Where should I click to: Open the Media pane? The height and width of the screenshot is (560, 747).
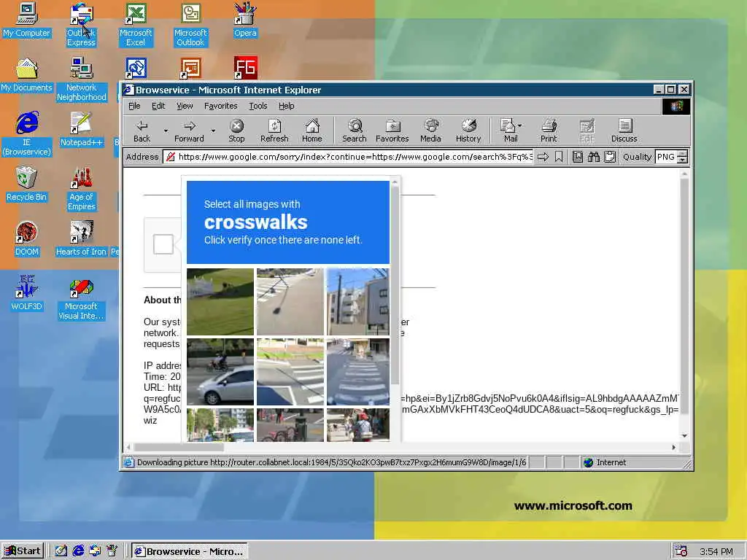click(430, 131)
